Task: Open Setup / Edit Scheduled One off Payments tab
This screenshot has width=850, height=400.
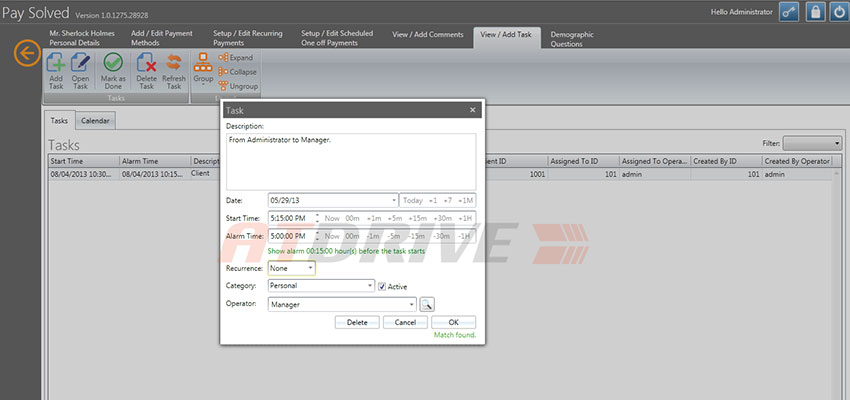Action: [337, 38]
